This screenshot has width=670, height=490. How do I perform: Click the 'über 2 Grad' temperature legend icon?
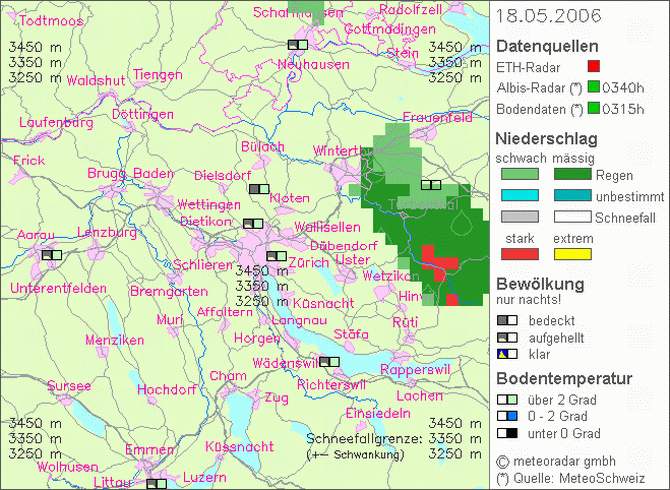507,400
